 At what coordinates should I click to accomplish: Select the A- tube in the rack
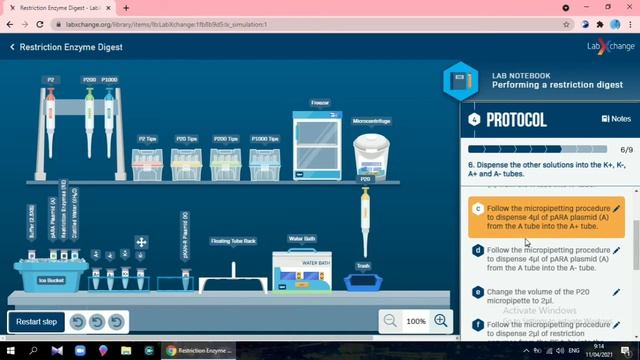110,278
